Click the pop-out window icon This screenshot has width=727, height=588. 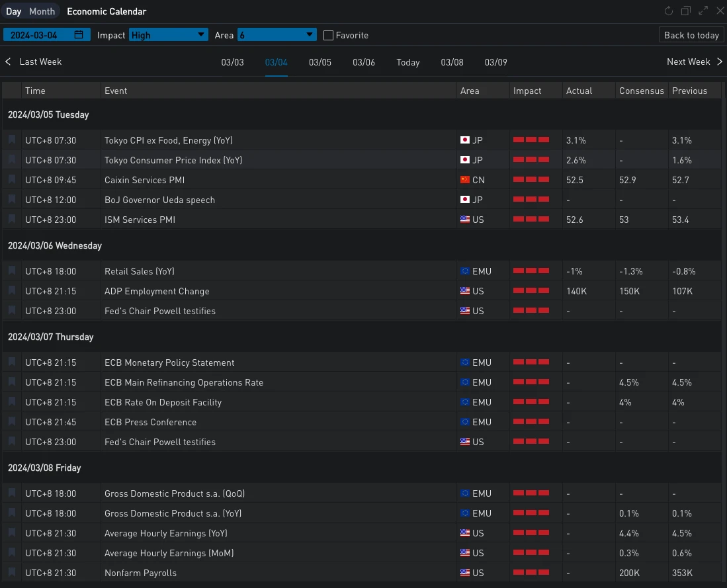point(685,11)
